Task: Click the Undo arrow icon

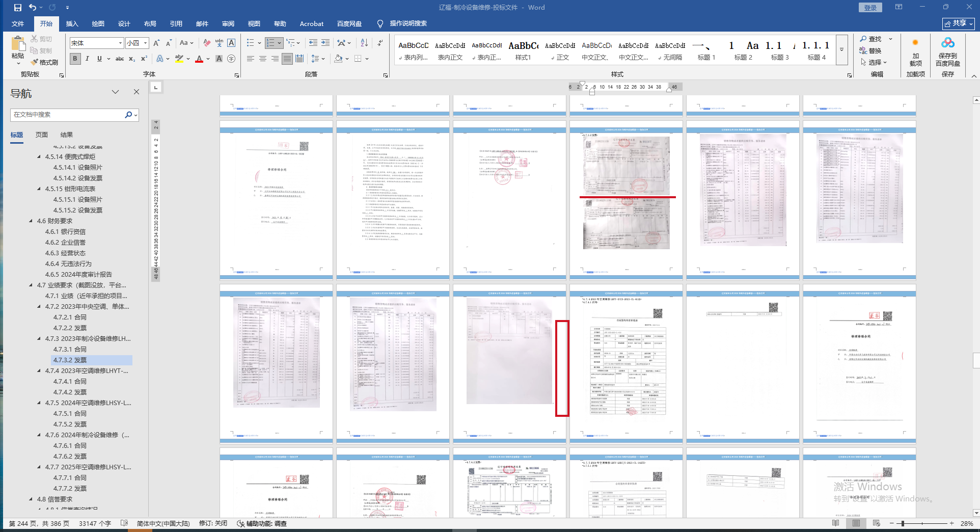Action: [x=33, y=8]
